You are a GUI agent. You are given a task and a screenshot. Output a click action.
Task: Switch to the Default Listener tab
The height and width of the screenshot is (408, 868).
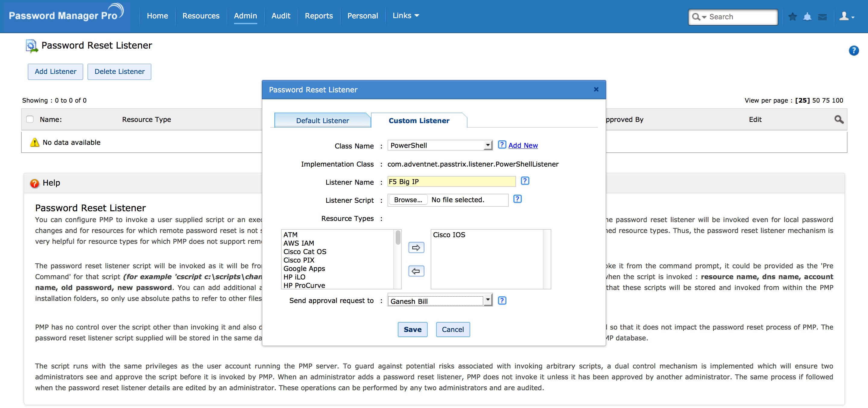(x=322, y=121)
